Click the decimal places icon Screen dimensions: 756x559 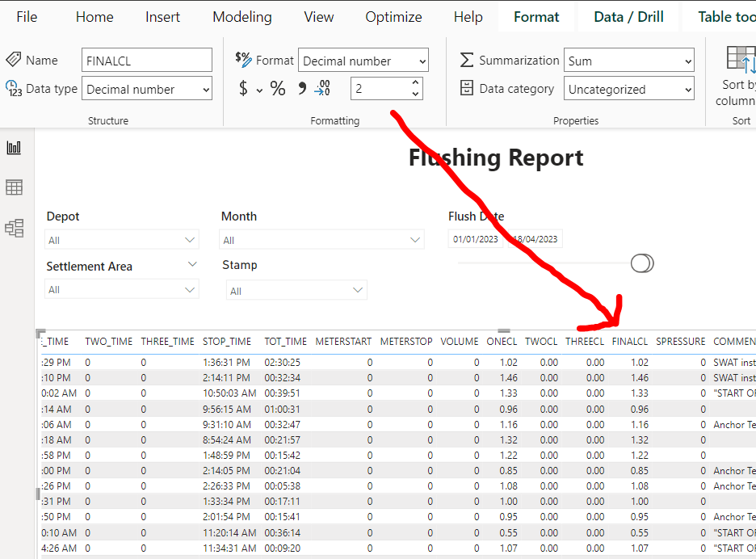(x=322, y=88)
